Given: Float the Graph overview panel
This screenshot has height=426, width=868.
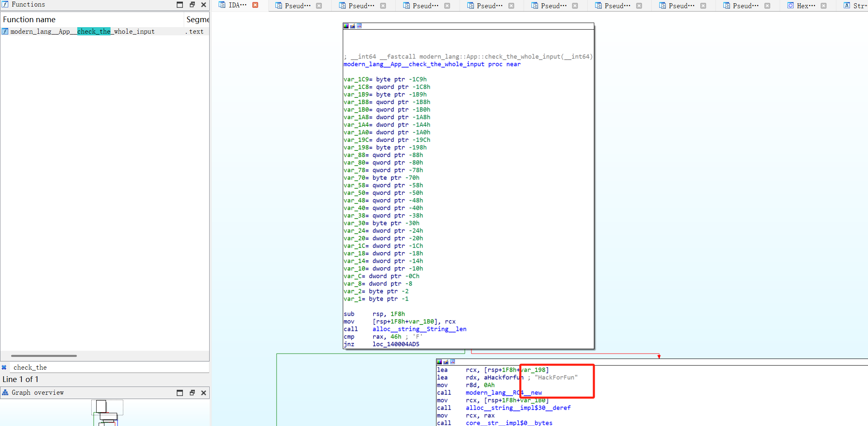Looking at the screenshot, I should click(x=192, y=393).
